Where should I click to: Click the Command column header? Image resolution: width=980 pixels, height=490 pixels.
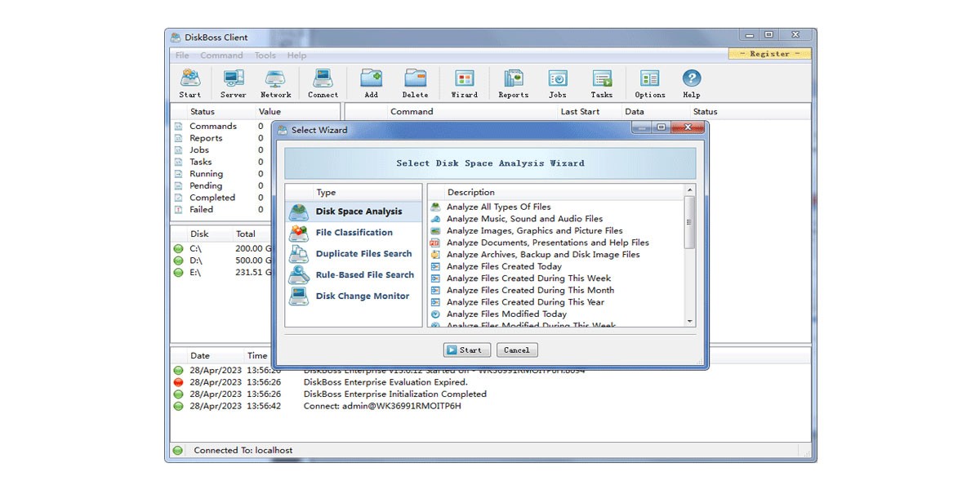[412, 112]
